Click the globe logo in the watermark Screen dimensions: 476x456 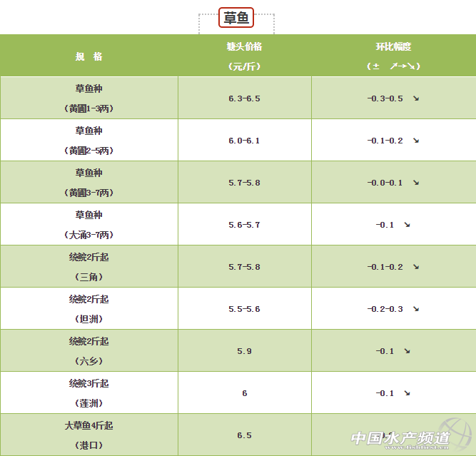coord(462,436)
